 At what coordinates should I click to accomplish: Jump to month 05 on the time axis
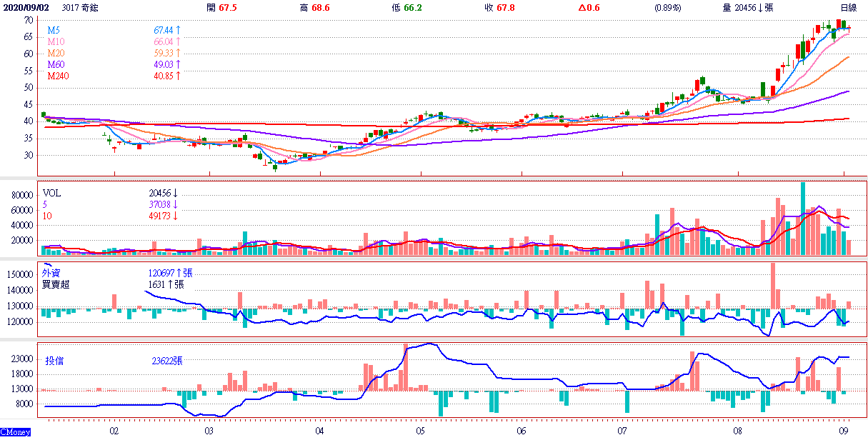click(420, 431)
